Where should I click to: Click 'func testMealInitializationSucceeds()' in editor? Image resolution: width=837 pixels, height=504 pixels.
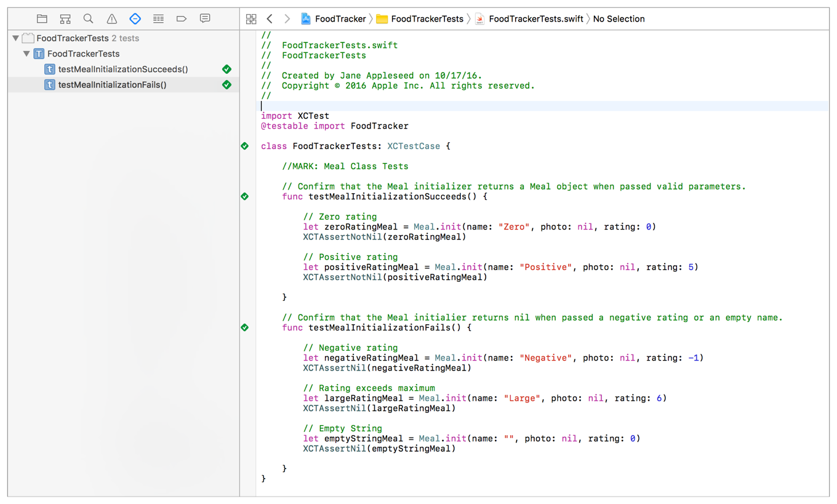[385, 196]
